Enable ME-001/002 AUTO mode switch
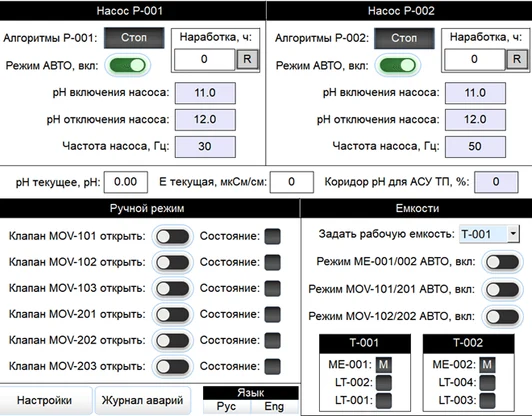532x416 pixels. click(502, 262)
